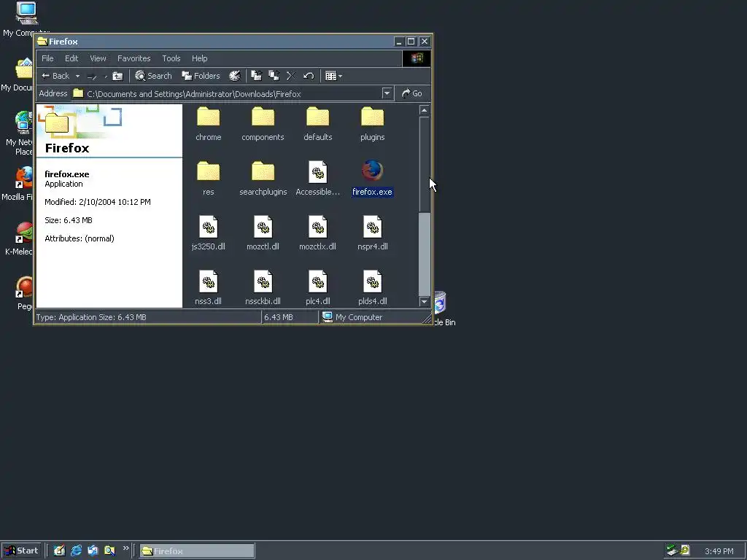Viewport: 747px width, 560px height.
Task: Click the Undo toolbar icon
Action: (x=309, y=76)
